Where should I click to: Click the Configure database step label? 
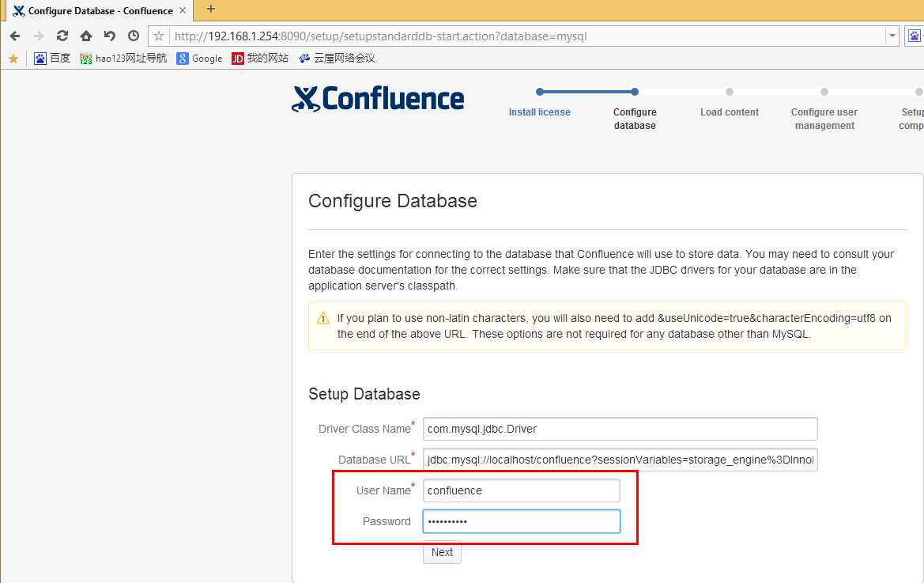tap(635, 119)
